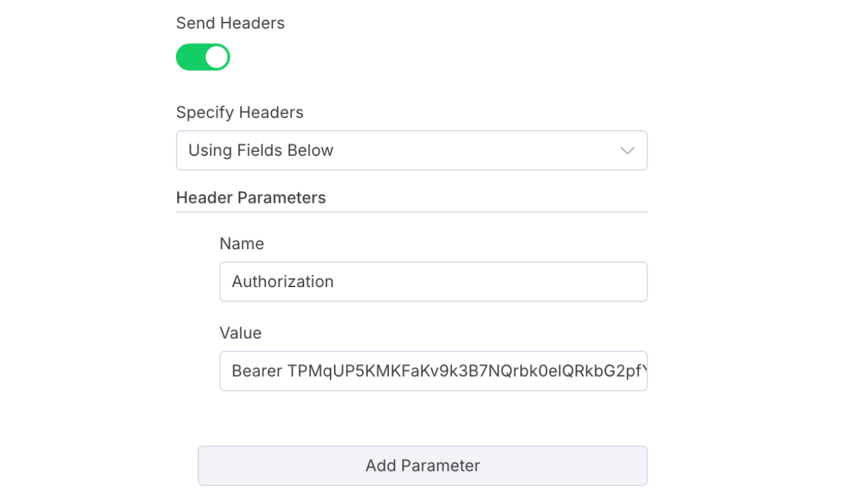Focus the header Value input field
The height and width of the screenshot is (504, 843).
point(433,371)
